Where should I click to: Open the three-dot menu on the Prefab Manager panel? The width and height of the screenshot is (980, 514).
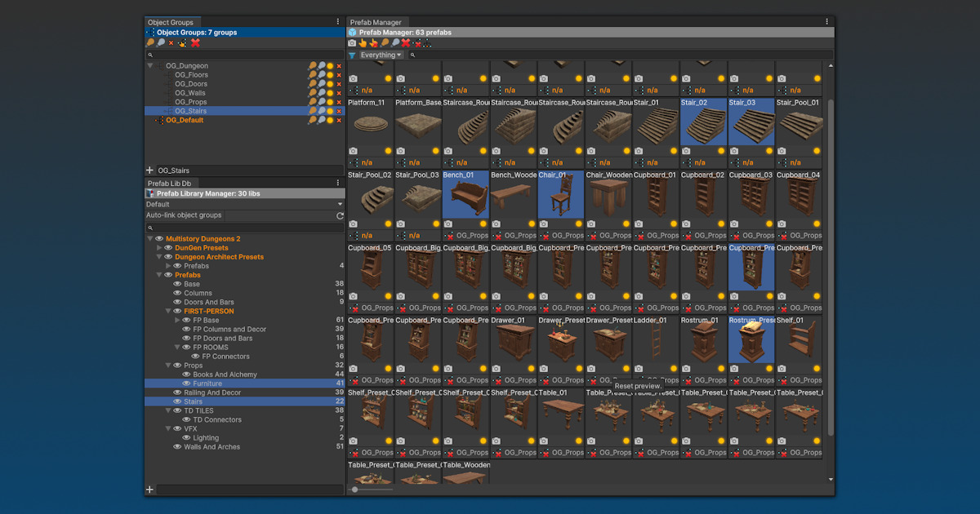click(x=826, y=22)
